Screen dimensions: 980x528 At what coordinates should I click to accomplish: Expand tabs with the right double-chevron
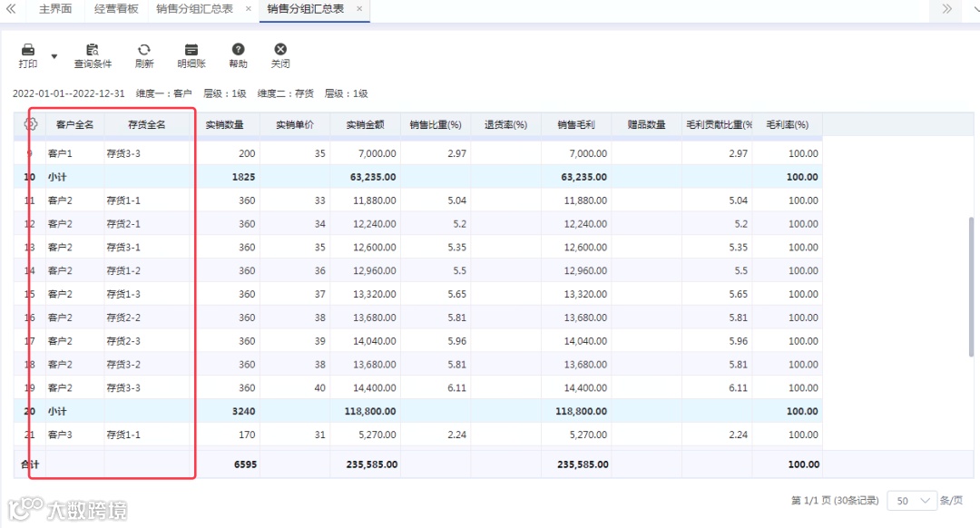[x=946, y=9]
